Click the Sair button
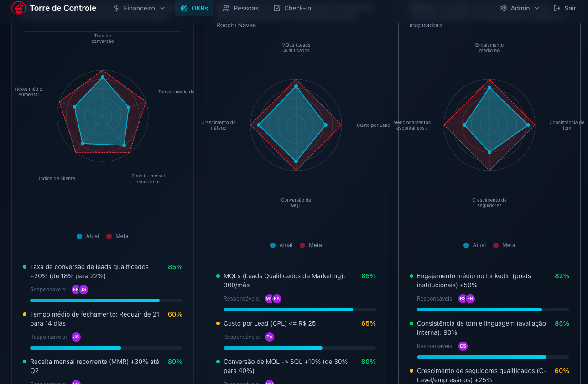 pyautogui.click(x=565, y=8)
